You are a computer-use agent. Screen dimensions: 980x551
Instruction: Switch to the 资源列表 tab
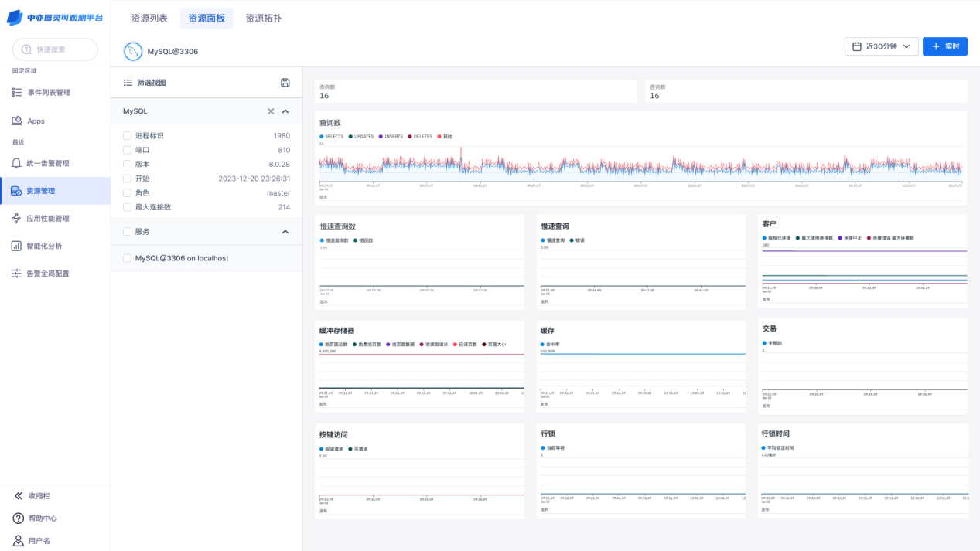pos(149,18)
